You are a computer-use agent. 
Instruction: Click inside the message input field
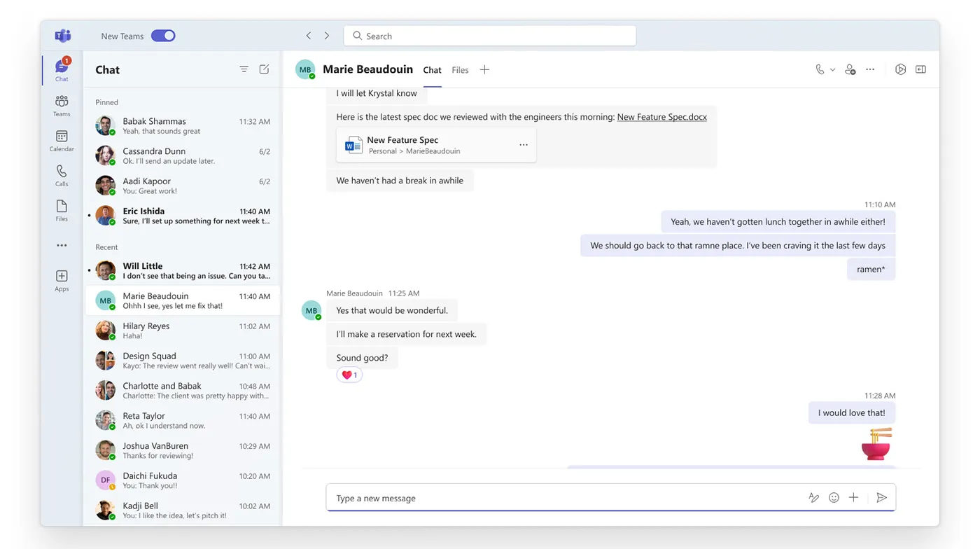pyautogui.click(x=560, y=497)
